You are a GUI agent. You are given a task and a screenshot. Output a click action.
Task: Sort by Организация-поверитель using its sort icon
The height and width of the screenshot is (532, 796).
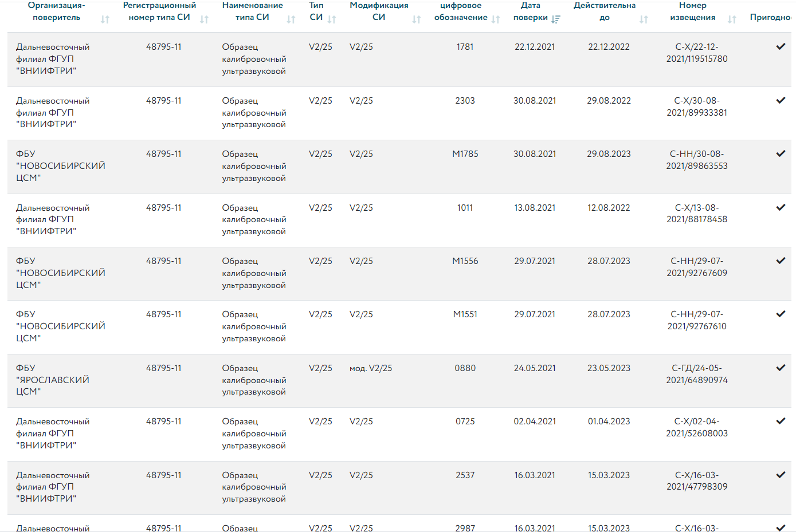pyautogui.click(x=105, y=19)
